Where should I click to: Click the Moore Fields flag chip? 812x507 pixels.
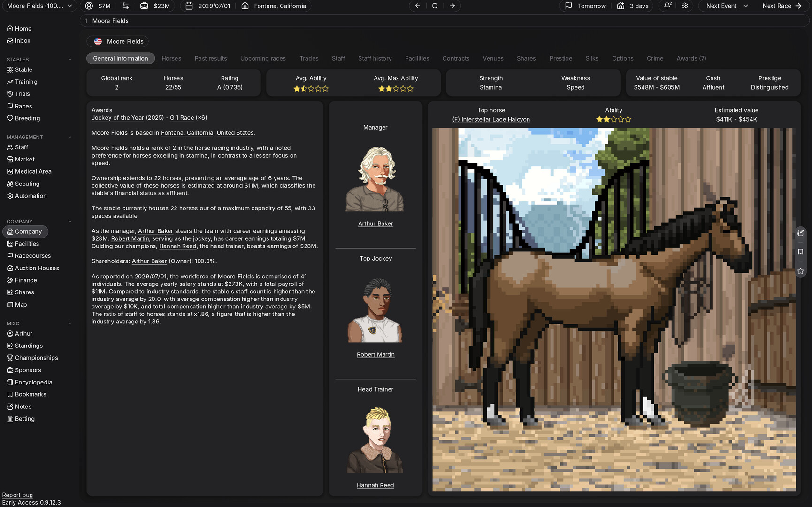coord(118,41)
